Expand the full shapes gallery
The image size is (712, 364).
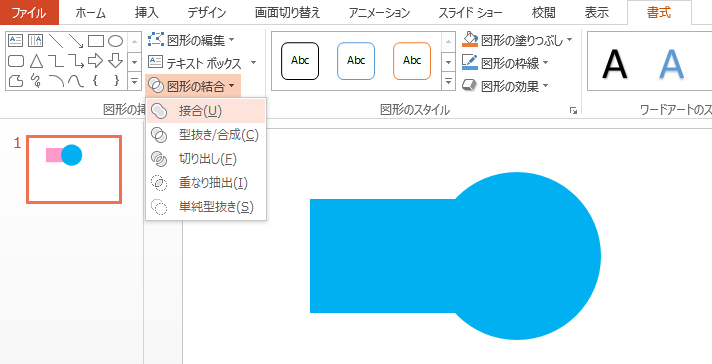[x=134, y=81]
